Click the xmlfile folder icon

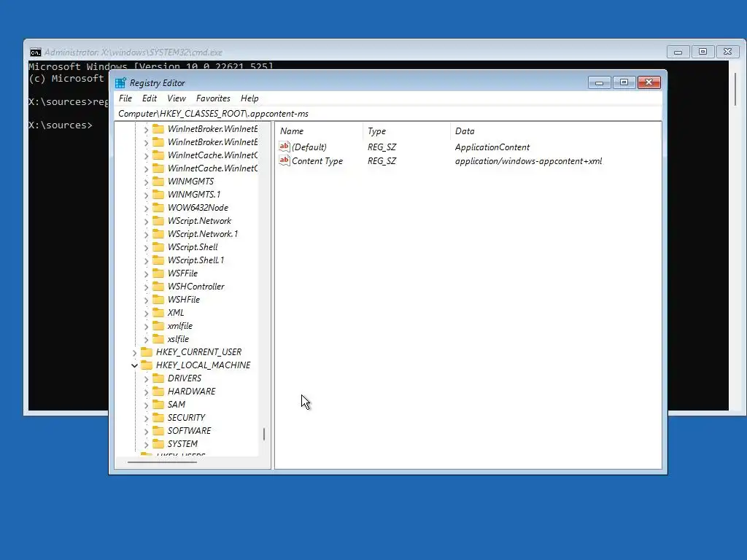click(x=158, y=326)
